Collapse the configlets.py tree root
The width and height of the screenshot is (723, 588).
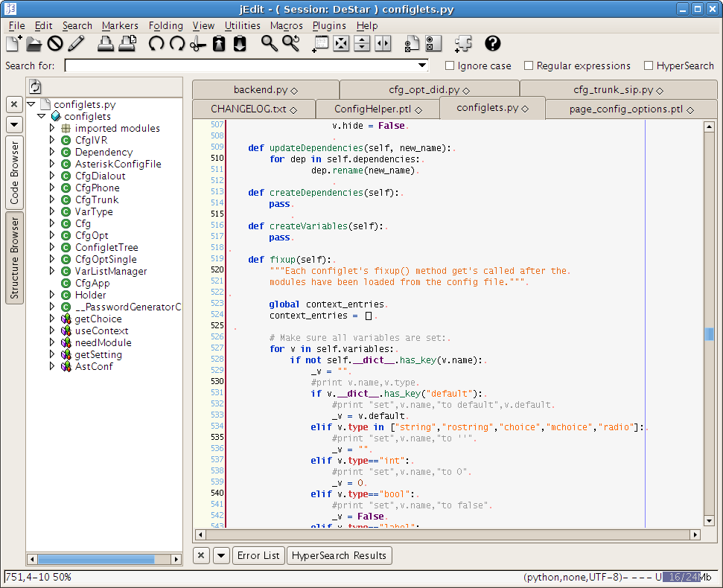pos(31,104)
